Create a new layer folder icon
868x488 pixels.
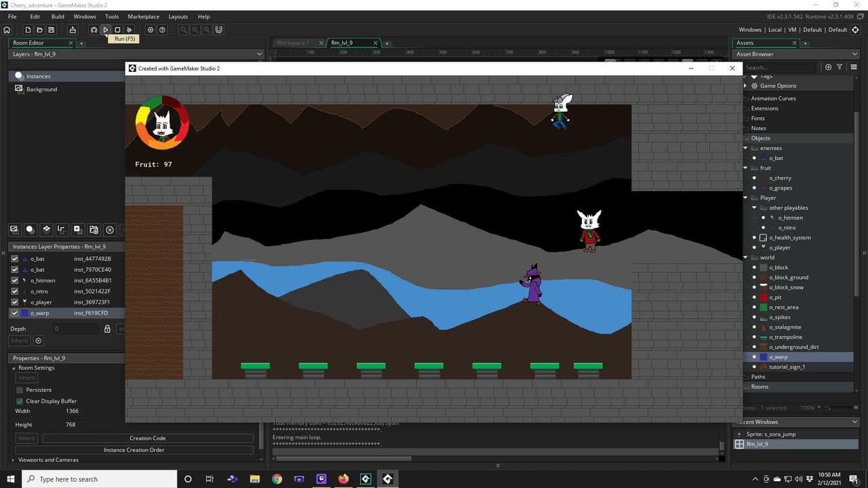94,230
